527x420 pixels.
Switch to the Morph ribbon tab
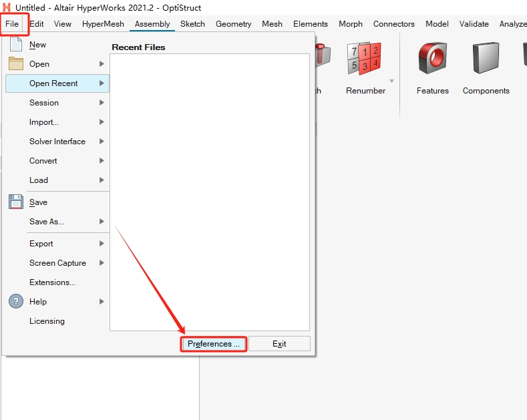[351, 24]
